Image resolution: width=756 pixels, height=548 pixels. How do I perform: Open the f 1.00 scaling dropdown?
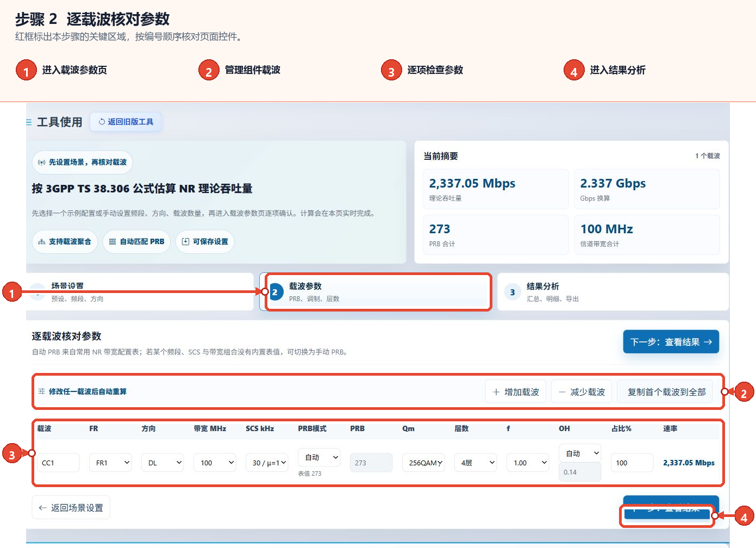point(528,463)
